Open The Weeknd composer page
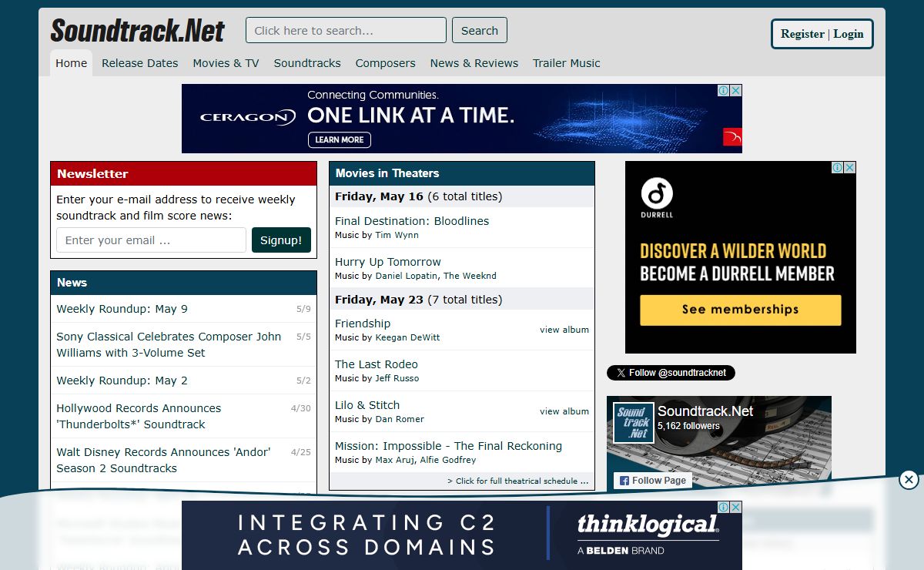The height and width of the screenshot is (570, 924). tap(470, 276)
